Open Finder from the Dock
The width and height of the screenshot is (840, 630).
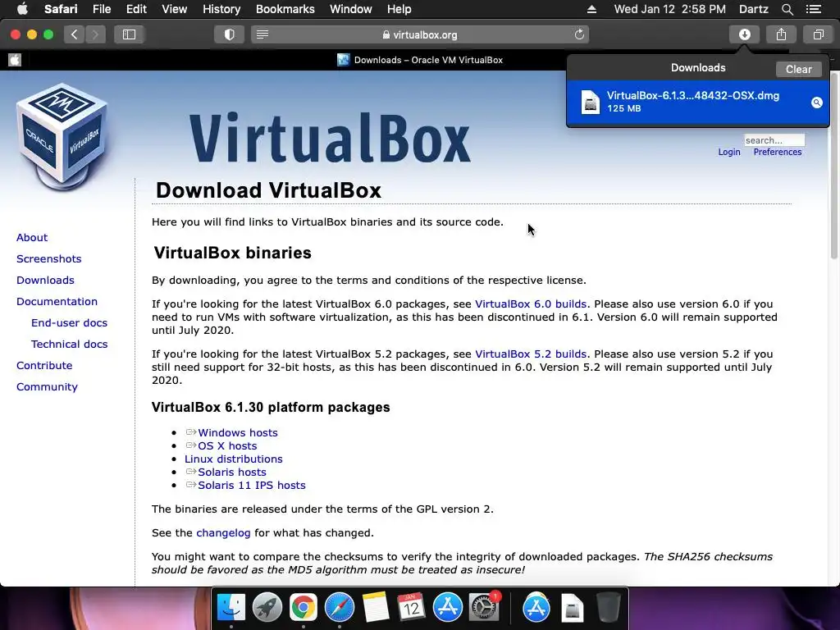(231, 608)
